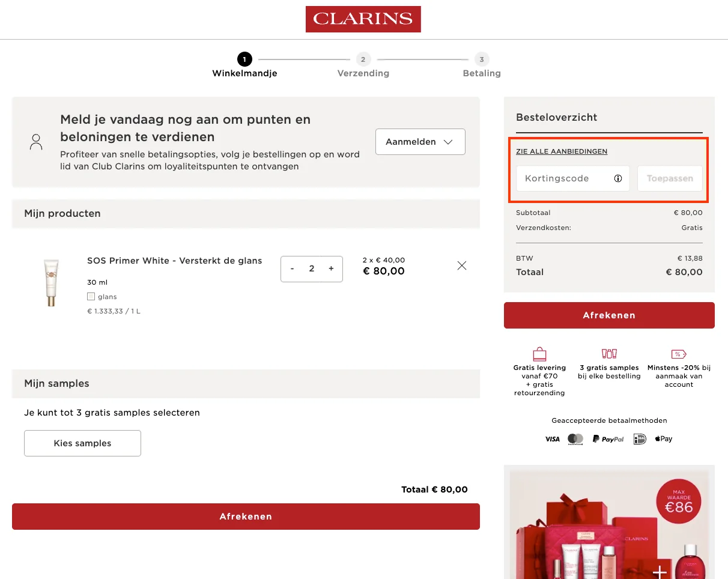Remove SOS Primer White from cart
Viewport: 728px width, 579px height.
461,265
